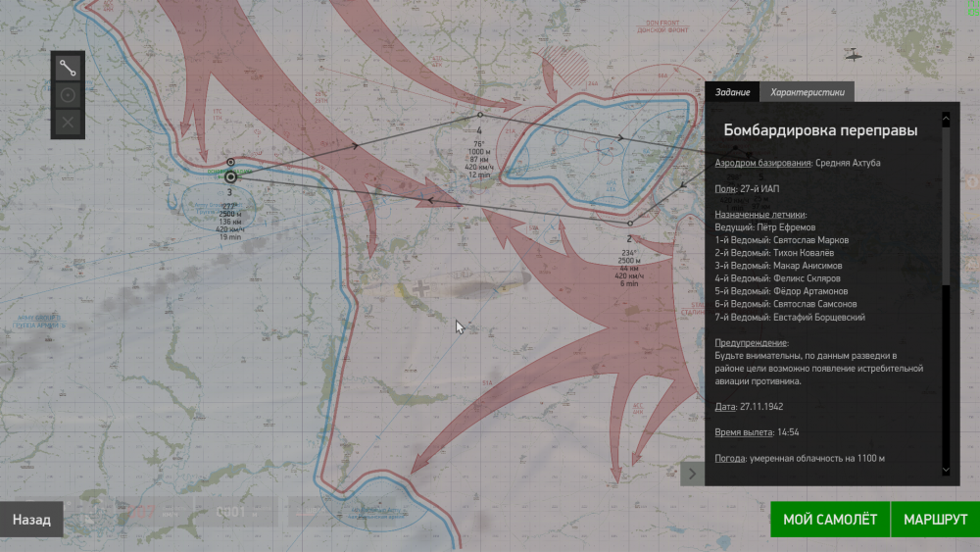980x552 pixels.
Task: Select waypoint 3 marker on the map
Action: point(230,177)
